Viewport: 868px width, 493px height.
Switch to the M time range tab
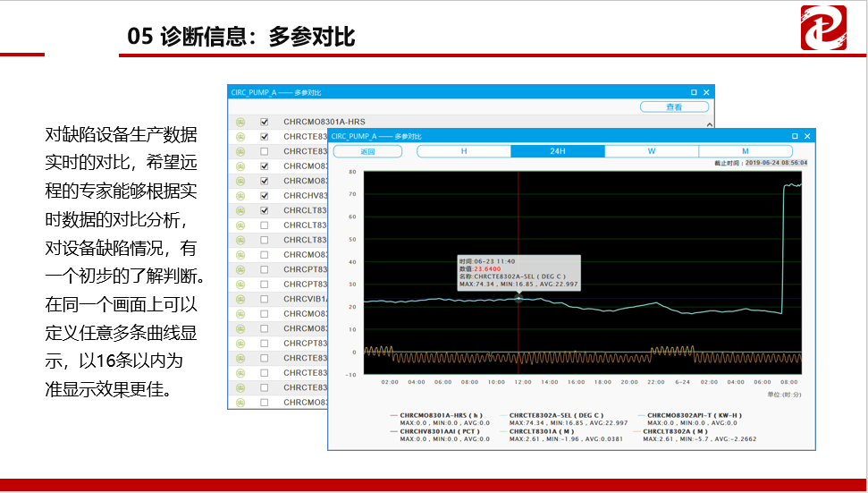click(745, 151)
